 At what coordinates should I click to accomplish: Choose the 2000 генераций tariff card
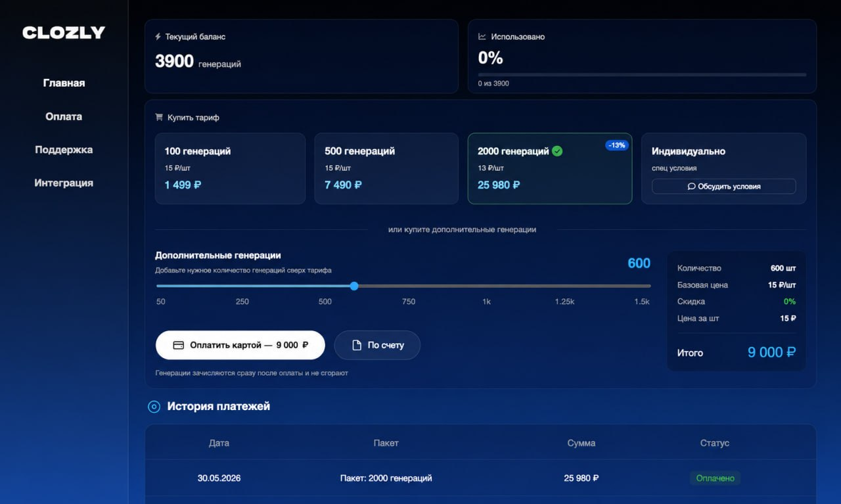pos(550,168)
